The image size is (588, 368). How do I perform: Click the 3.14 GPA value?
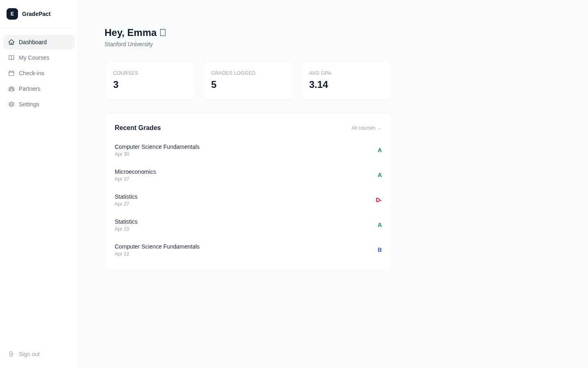(318, 85)
